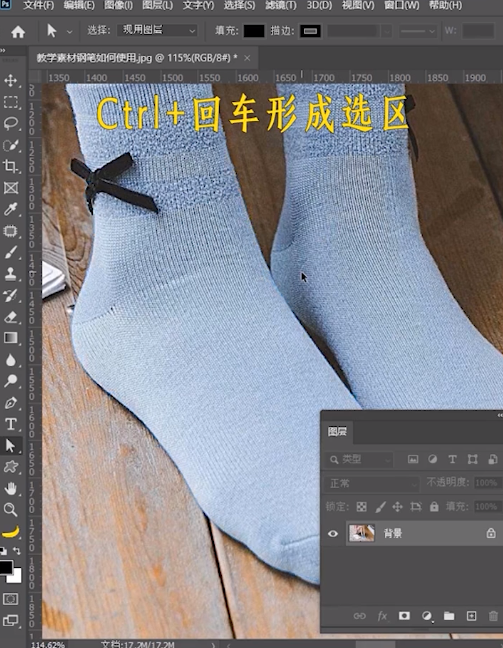Select the Brush tool in the toolbox

click(x=11, y=253)
